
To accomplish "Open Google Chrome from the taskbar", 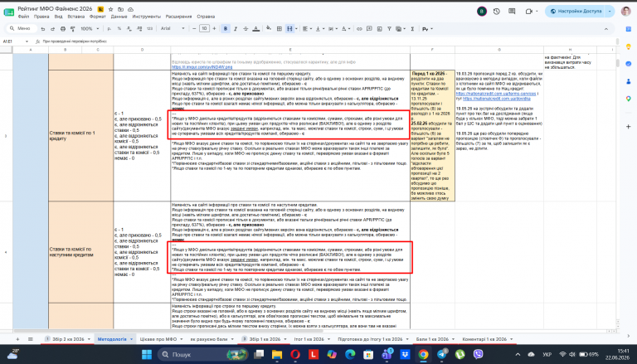I will (x=423, y=354).
